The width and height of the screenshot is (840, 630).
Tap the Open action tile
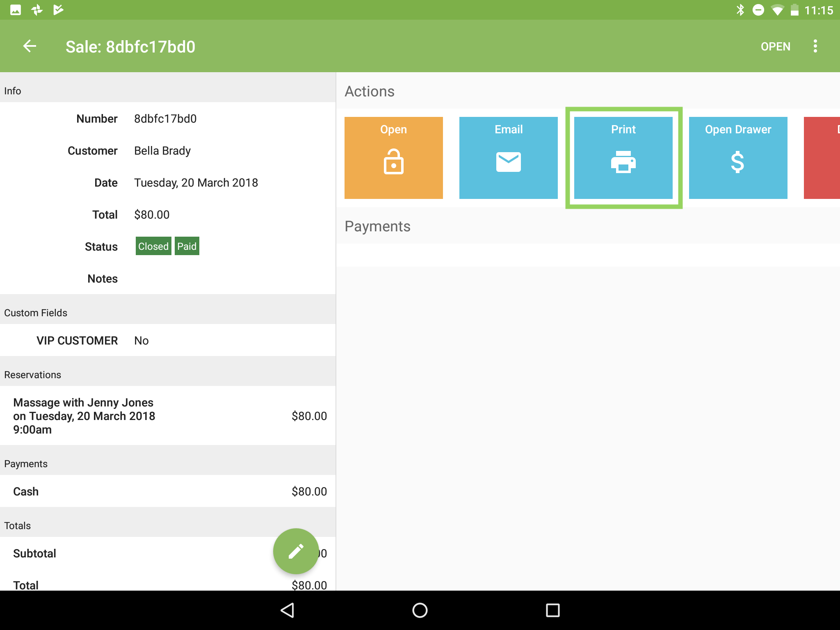pos(393,158)
